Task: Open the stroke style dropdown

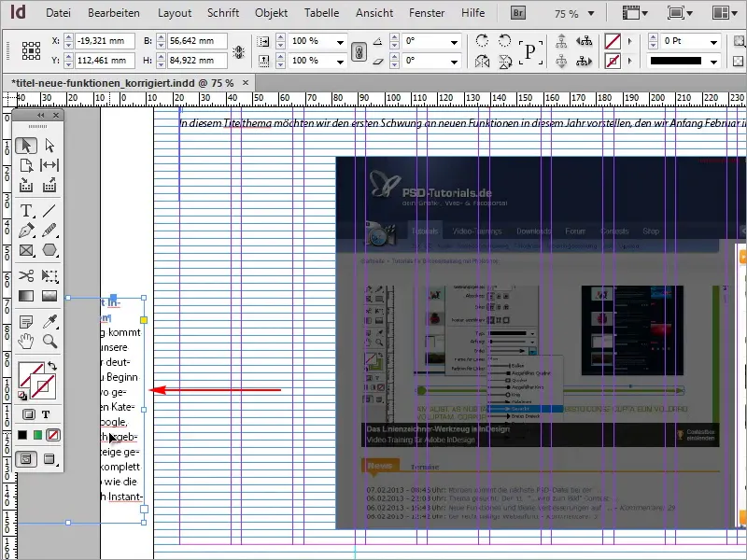Action: pos(713,60)
